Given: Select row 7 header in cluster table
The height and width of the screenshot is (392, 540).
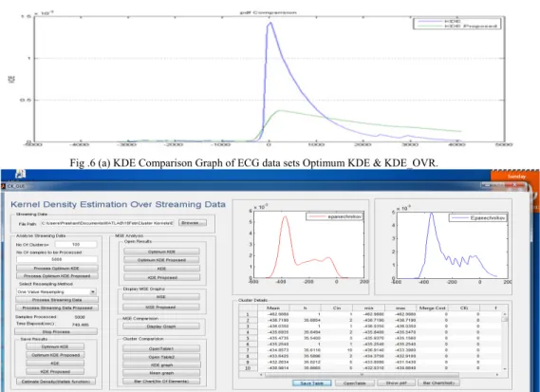Looking at the screenshot, I should point(248,350).
